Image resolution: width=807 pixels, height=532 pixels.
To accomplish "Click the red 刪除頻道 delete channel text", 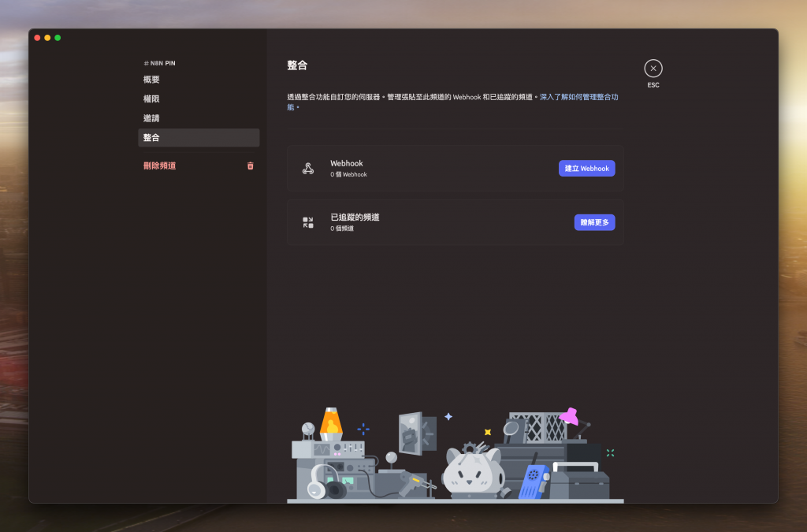I will coord(159,166).
